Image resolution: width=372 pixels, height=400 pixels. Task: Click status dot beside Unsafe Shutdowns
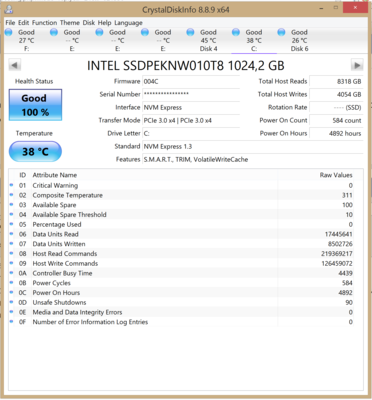tap(12, 302)
